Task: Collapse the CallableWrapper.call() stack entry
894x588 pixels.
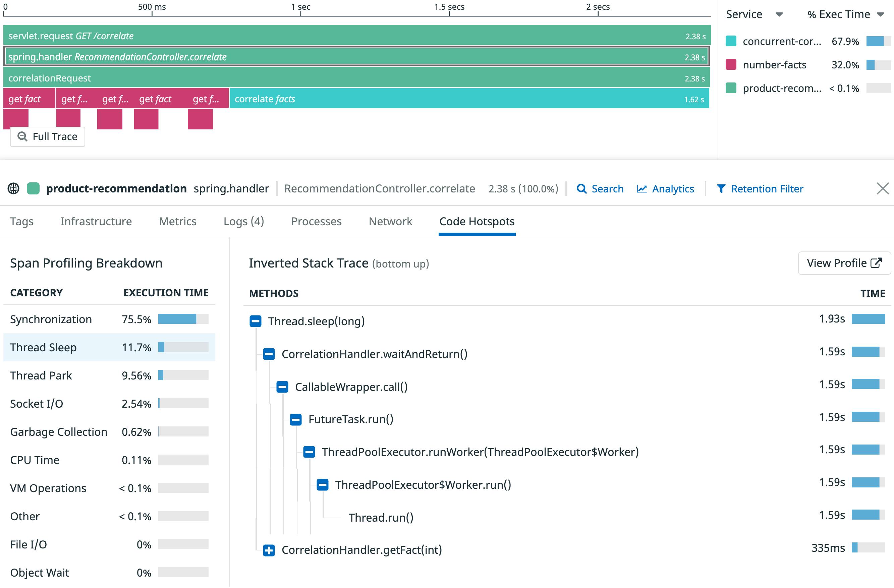Action: [282, 387]
